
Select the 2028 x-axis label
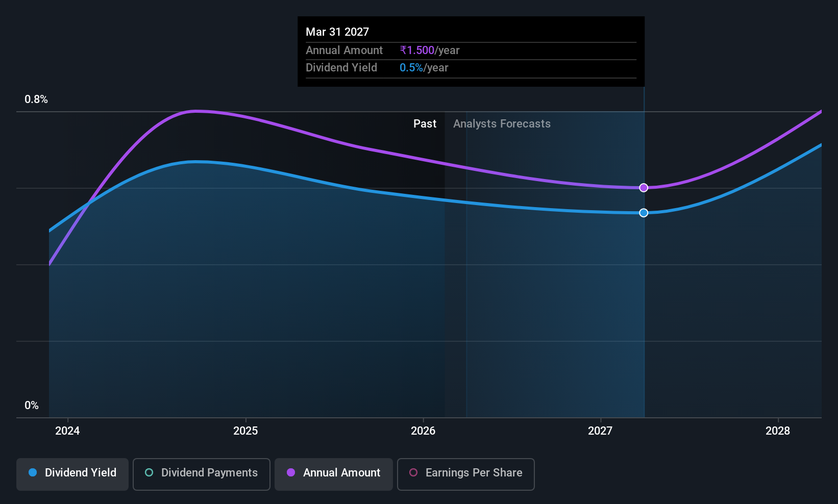tap(778, 431)
